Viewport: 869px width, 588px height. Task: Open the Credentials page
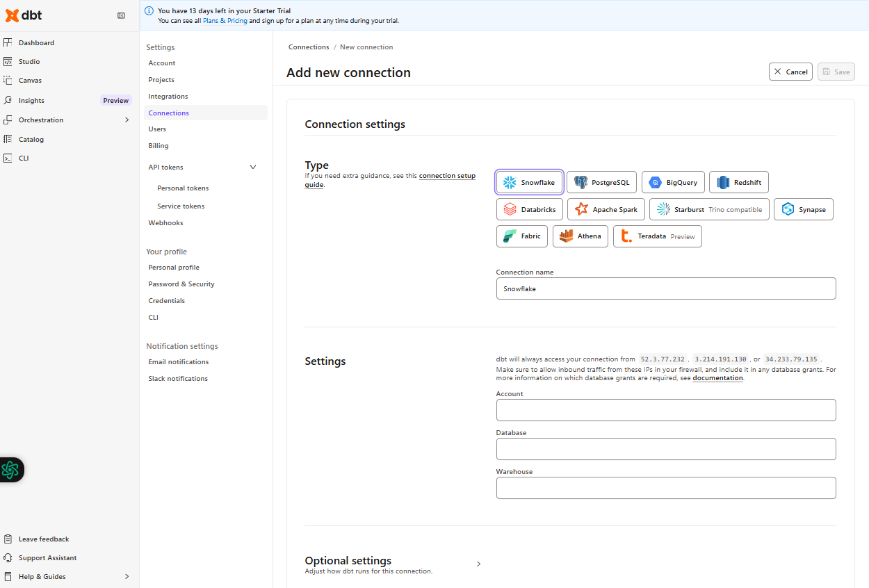coord(167,300)
